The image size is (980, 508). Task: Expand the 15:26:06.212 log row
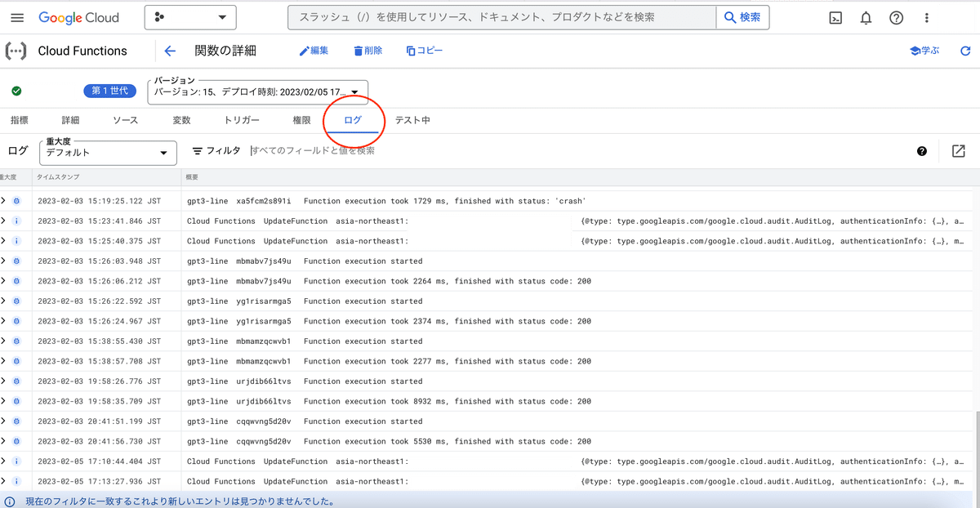(3, 281)
